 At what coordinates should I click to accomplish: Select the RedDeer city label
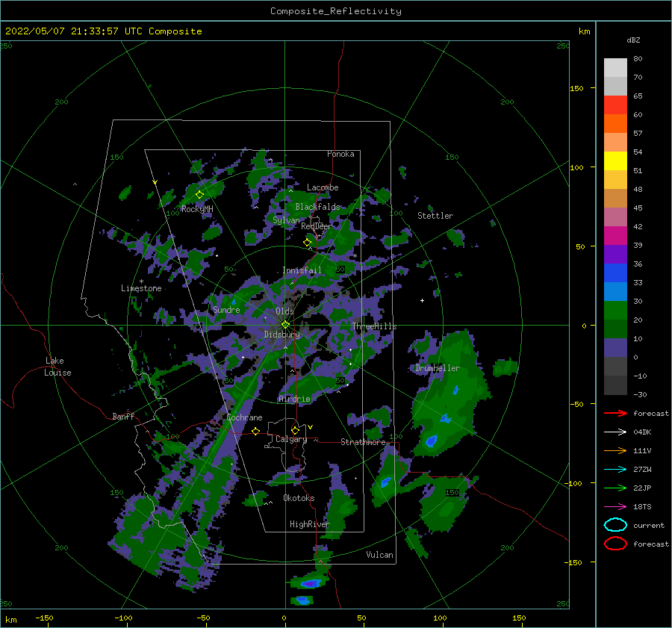pos(317,226)
